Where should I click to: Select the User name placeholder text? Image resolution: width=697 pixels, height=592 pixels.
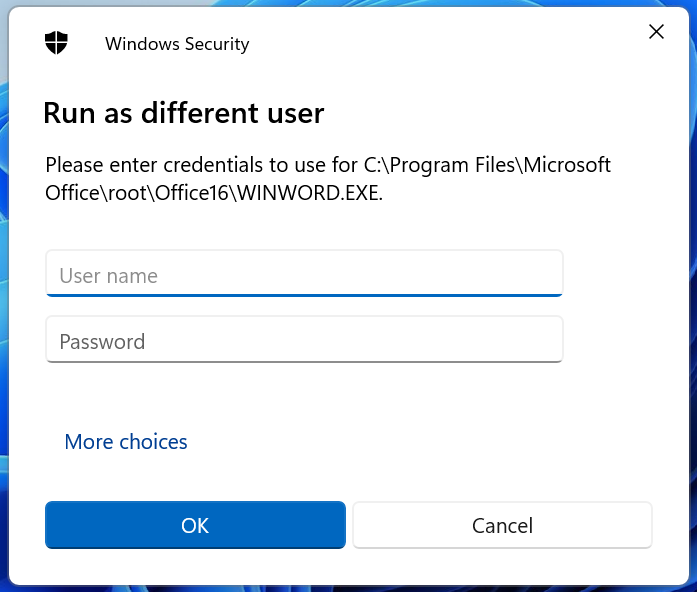(108, 276)
